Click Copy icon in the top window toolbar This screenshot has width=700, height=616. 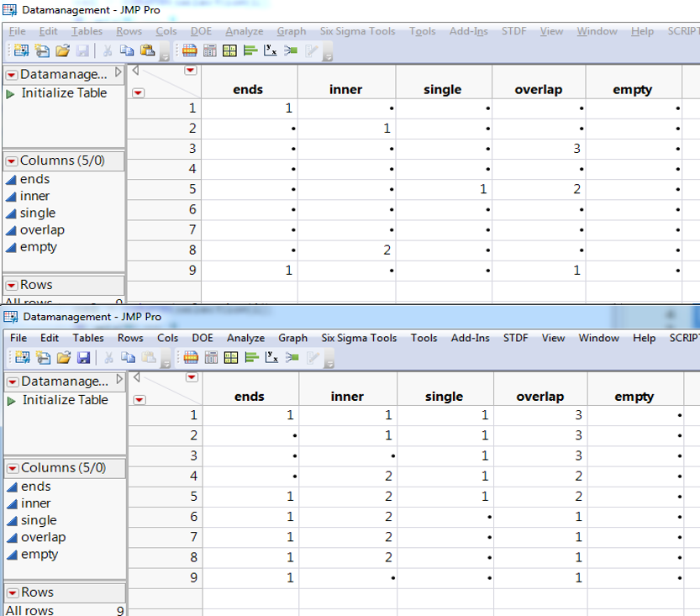127,50
